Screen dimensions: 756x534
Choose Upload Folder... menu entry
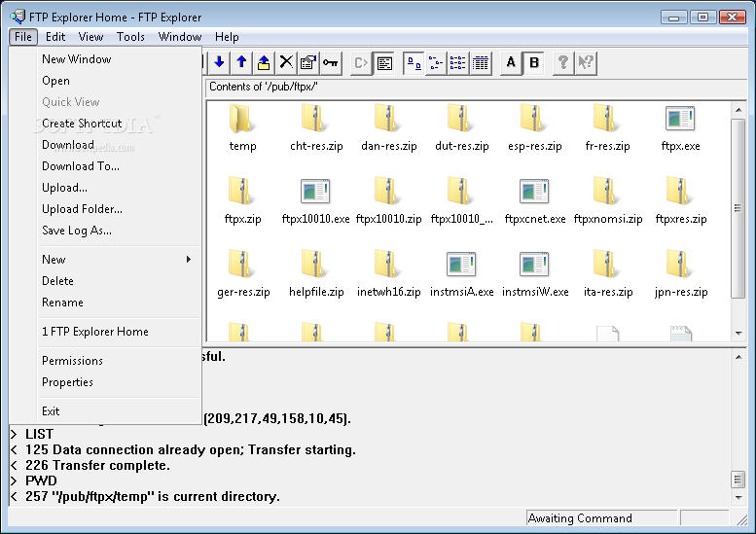pyautogui.click(x=119, y=209)
